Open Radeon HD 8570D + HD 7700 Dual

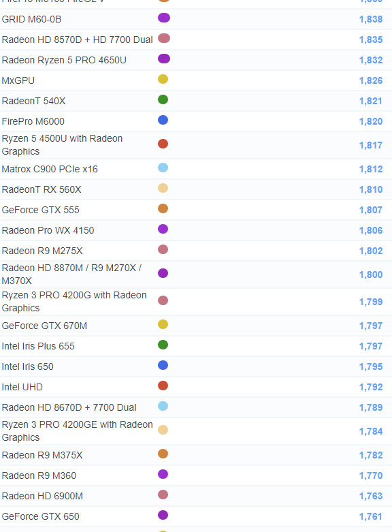coord(78,40)
